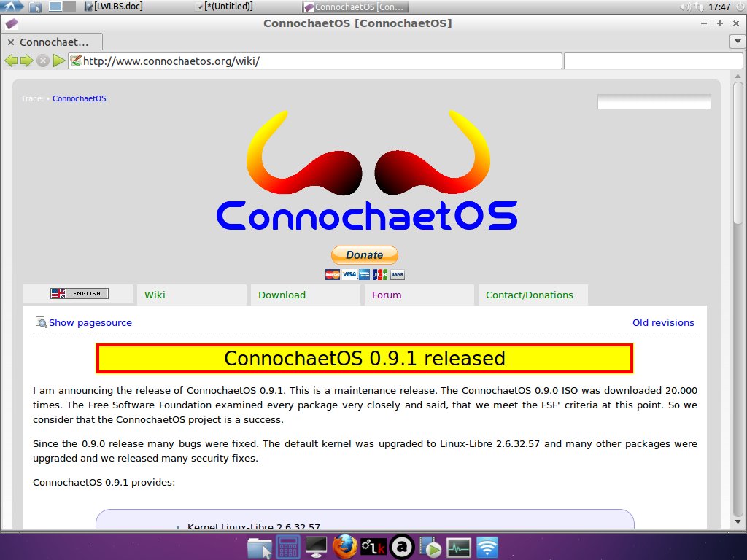This screenshot has height=560, width=747.
Task: Switch to the Download tab
Action: pyautogui.click(x=282, y=295)
